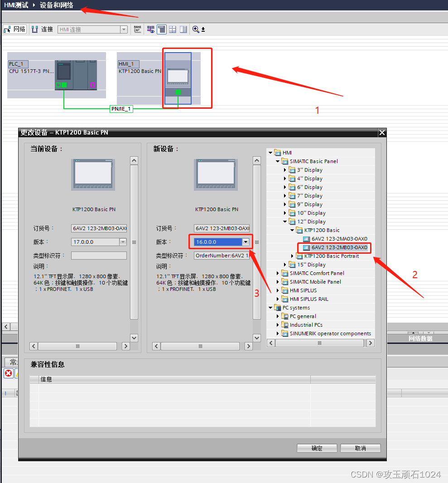Expand the 7'' Display folder
Image resolution: width=448 pixels, height=483 pixels.
tap(285, 196)
